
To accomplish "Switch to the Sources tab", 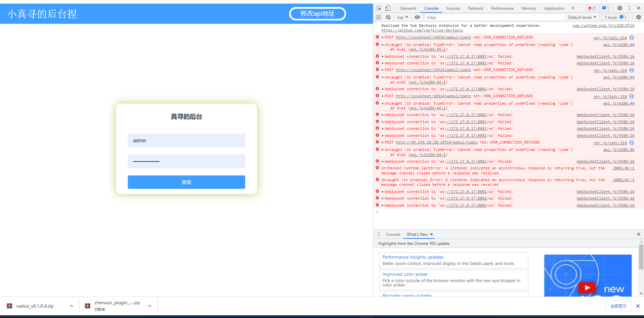I will 453,8.
